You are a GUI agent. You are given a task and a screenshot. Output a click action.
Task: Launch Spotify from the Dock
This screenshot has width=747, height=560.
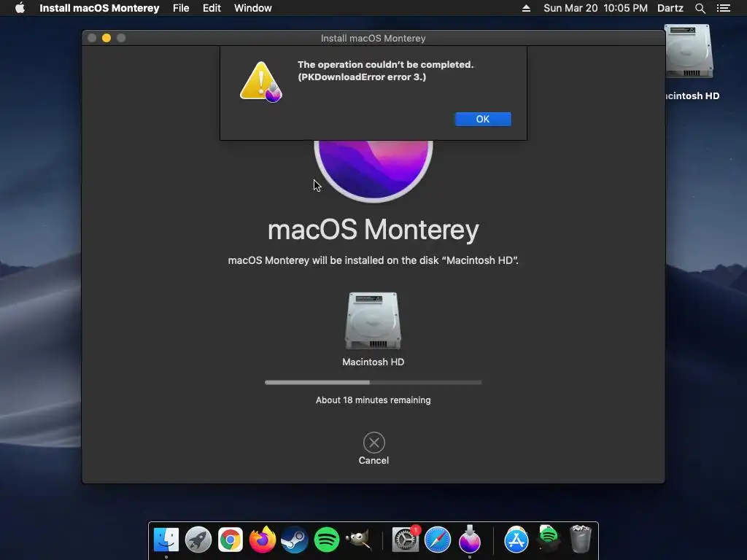[x=327, y=540]
